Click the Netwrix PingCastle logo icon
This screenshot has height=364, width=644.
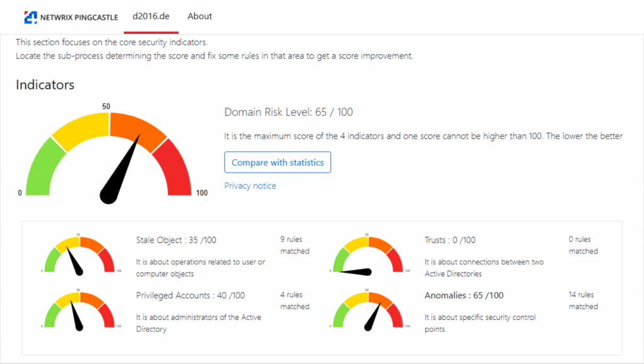[31, 17]
